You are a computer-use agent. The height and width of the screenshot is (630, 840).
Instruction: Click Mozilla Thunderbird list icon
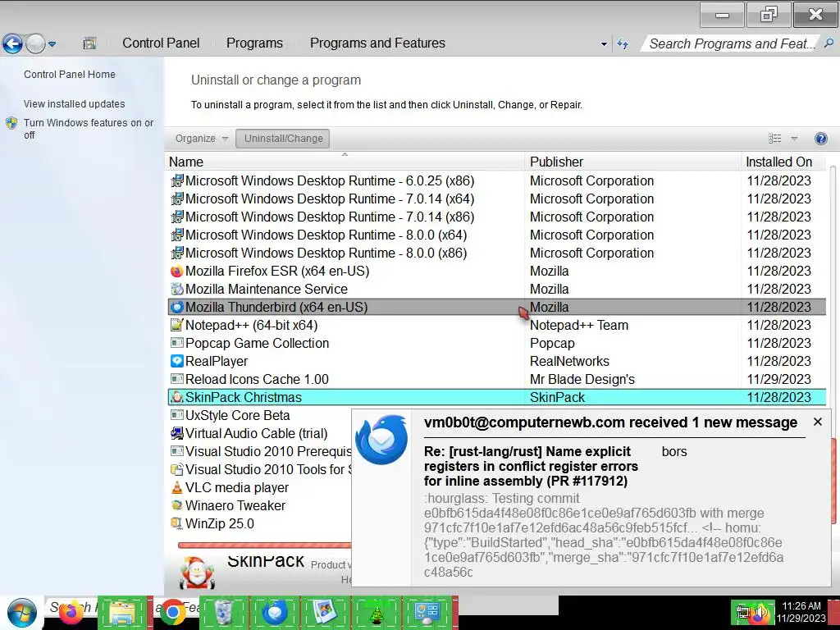177,307
